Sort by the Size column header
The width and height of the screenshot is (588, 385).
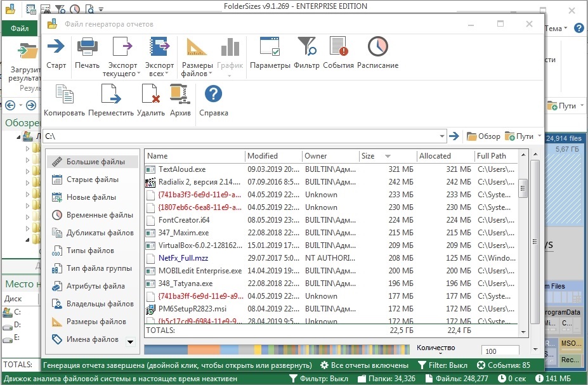pos(388,156)
